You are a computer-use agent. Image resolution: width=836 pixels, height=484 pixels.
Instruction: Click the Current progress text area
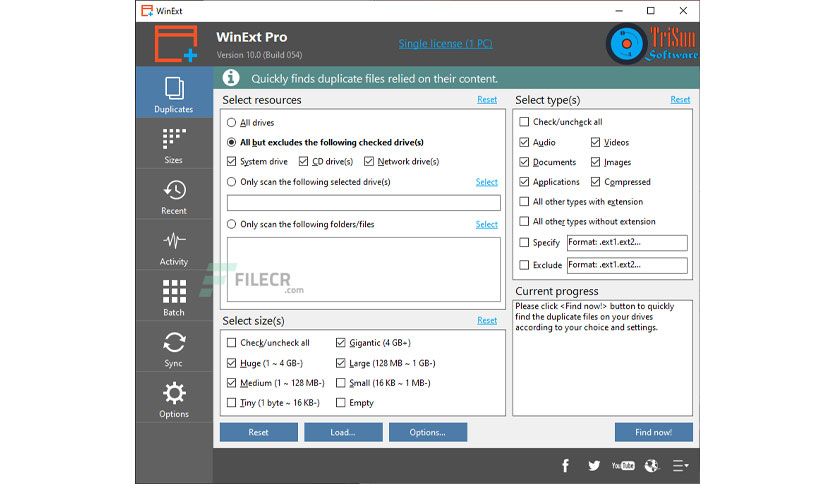[602, 358]
